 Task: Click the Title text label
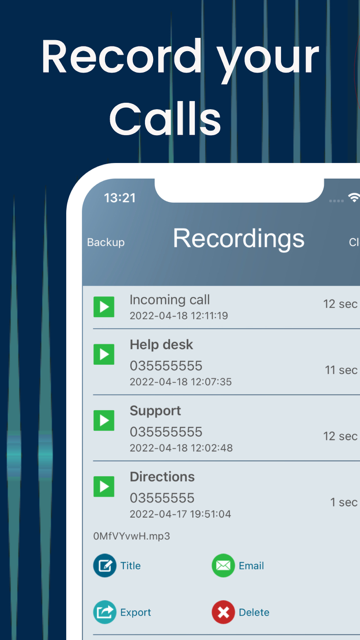tap(130, 566)
